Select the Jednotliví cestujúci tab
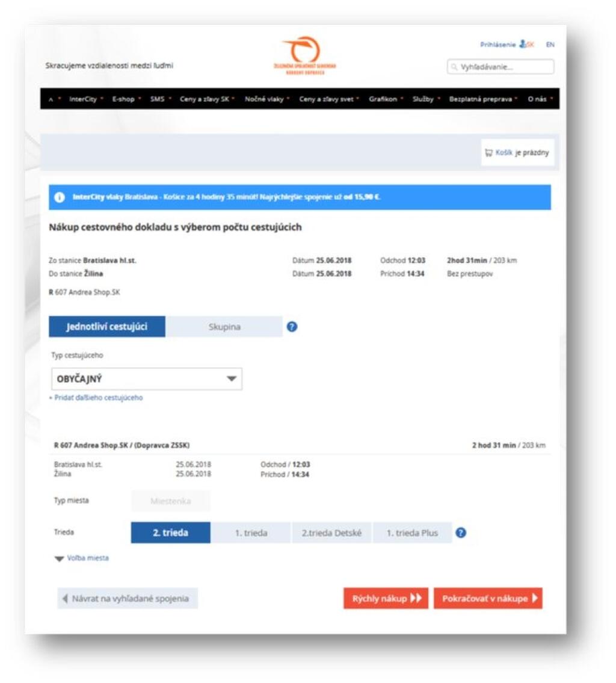616x683 pixels. point(107,327)
